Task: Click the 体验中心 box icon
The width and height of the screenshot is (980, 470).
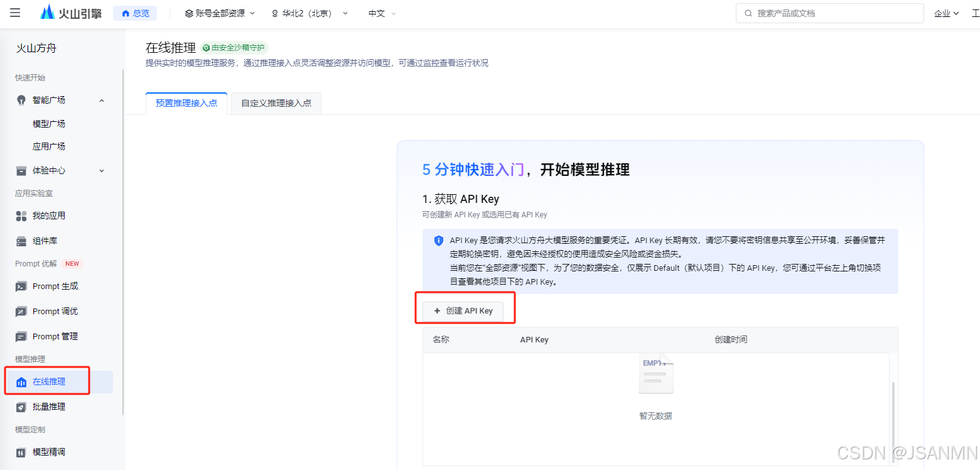Action: click(21, 170)
